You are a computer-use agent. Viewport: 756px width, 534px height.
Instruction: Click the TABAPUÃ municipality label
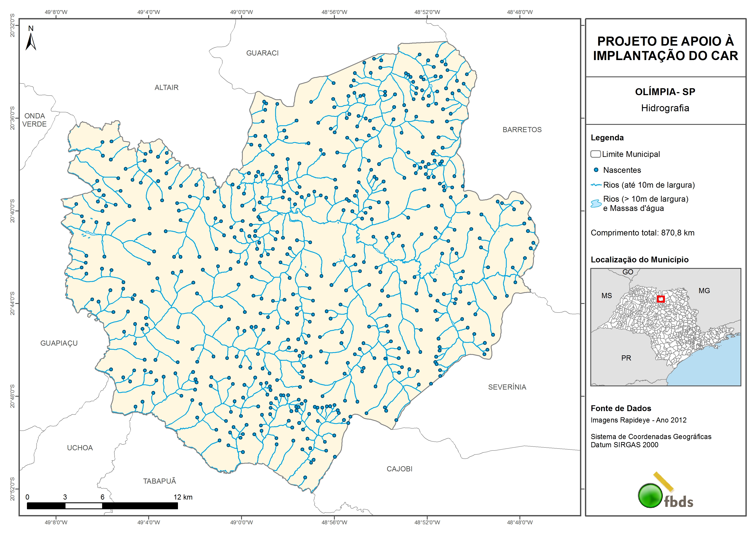[159, 481]
